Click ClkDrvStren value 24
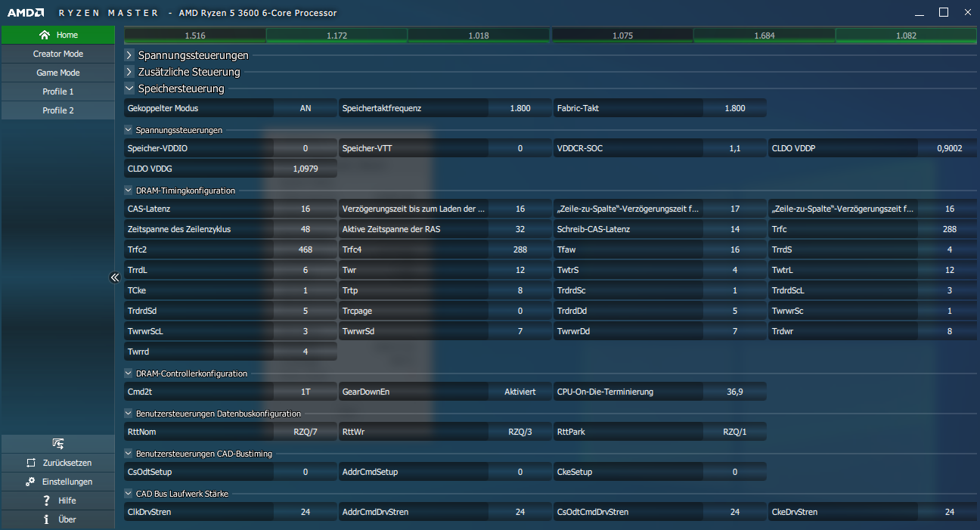 point(305,512)
